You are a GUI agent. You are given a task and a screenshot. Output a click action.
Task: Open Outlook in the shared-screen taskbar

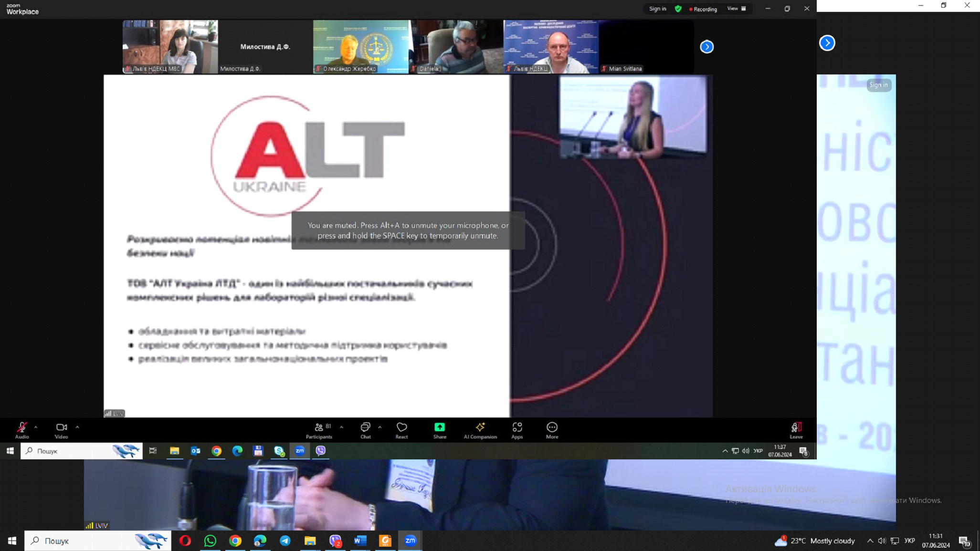tap(195, 451)
